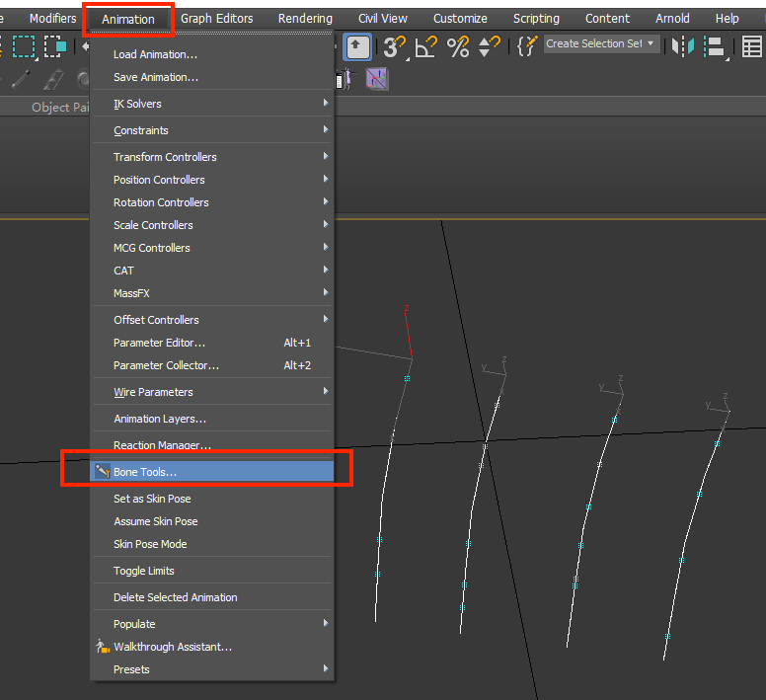Screen dimensions: 766x700
Task: Open the Arnold menu
Action: tap(672, 19)
